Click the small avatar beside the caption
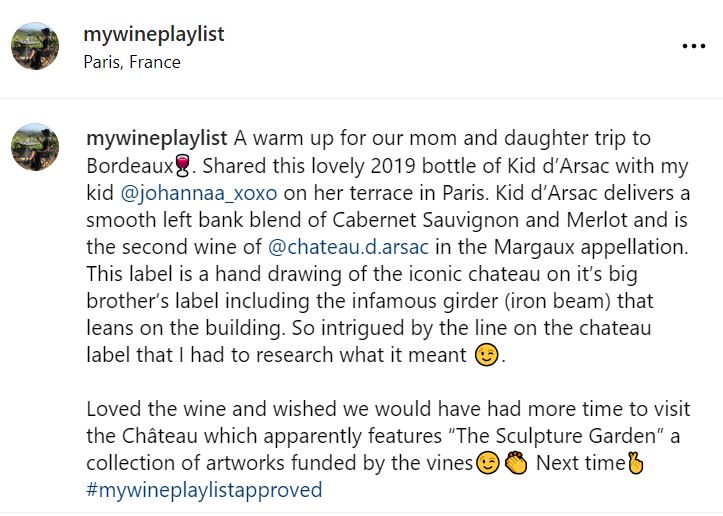Screen dimensions: 723x516 [34, 147]
